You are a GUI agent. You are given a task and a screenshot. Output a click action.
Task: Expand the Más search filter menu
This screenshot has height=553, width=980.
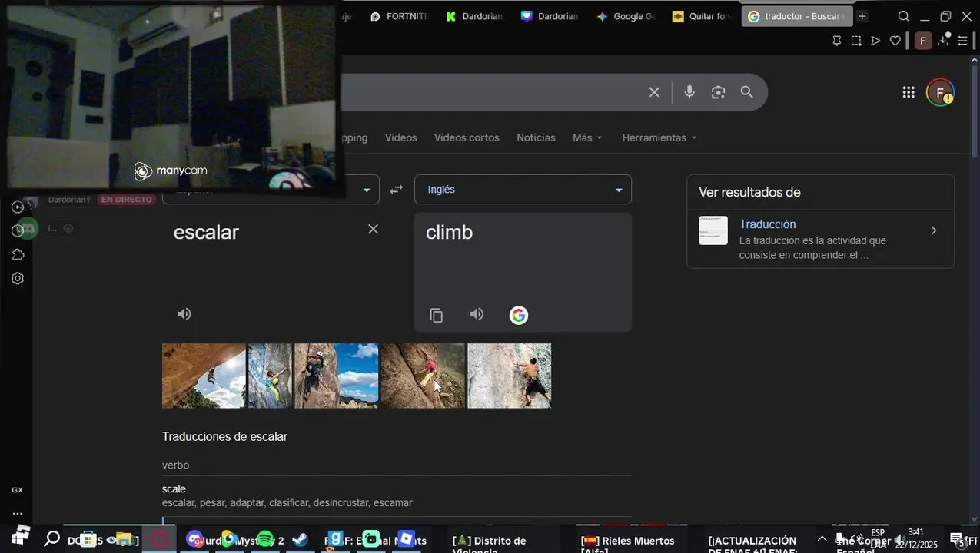pos(587,137)
